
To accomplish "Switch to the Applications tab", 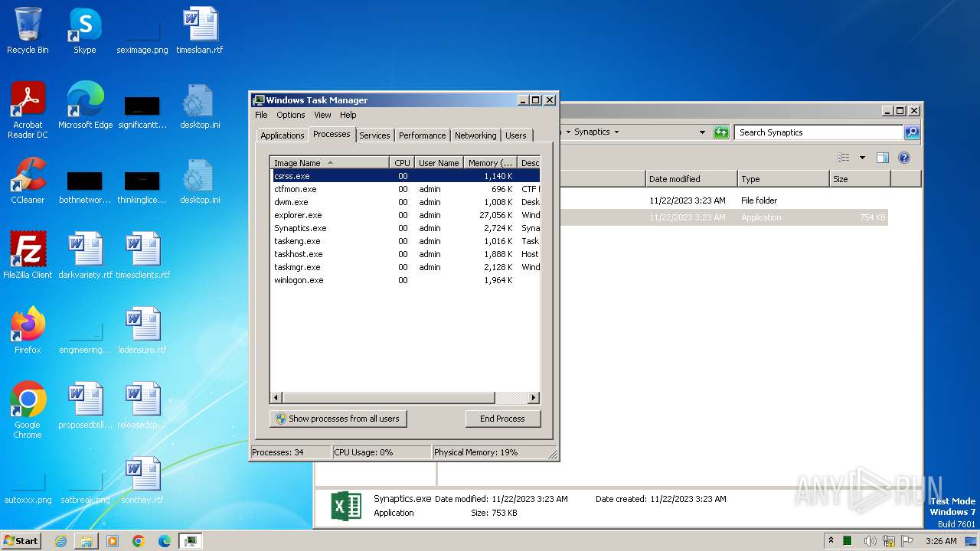I will (282, 135).
